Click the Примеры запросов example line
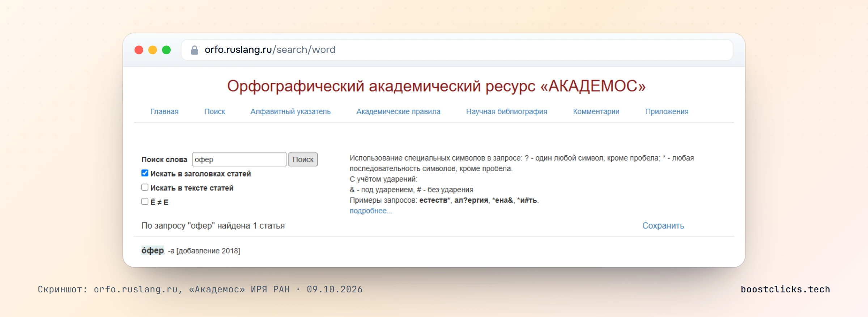The height and width of the screenshot is (317, 868). (444, 200)
